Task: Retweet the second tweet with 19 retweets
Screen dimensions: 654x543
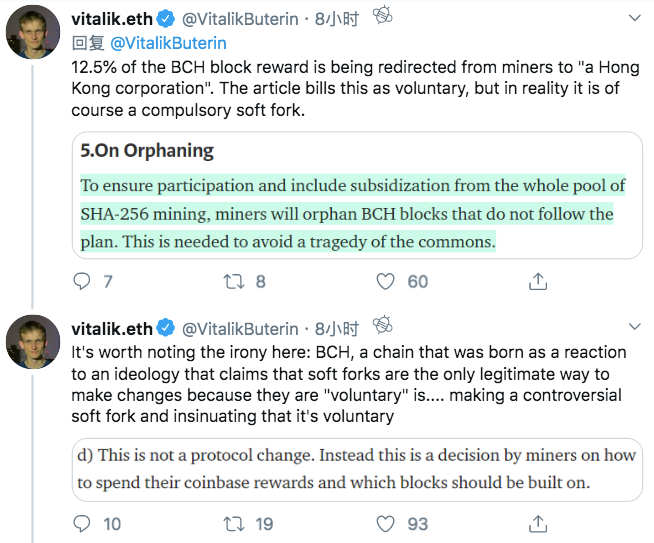Action: coord(234,524)
